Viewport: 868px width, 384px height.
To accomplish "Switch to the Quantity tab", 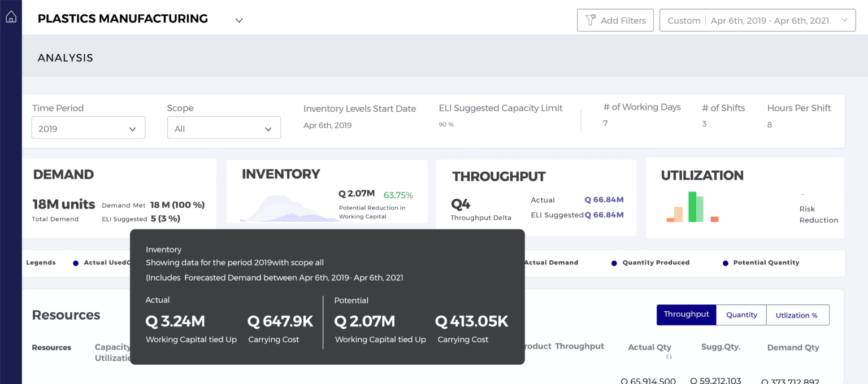I will coord(741,315).
